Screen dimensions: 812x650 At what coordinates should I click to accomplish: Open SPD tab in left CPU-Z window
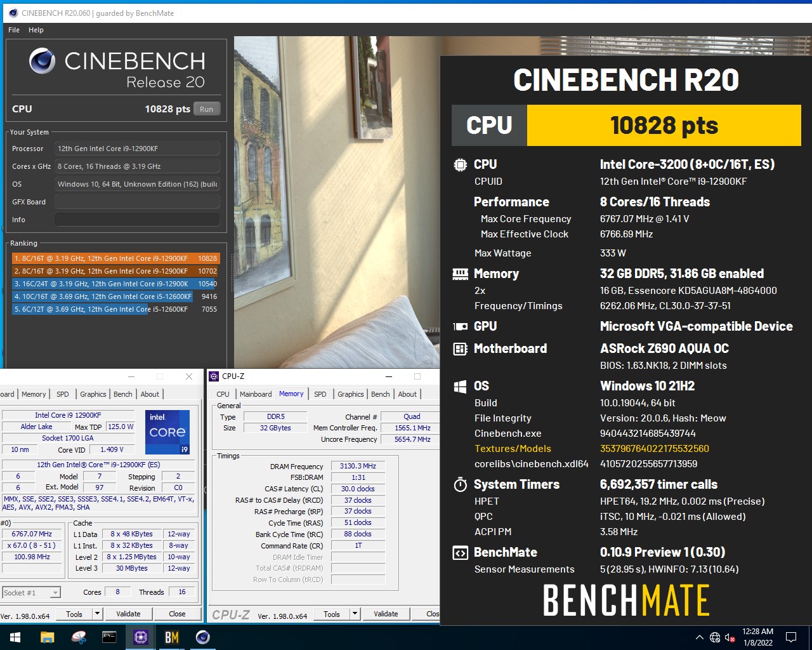point(63,394)
